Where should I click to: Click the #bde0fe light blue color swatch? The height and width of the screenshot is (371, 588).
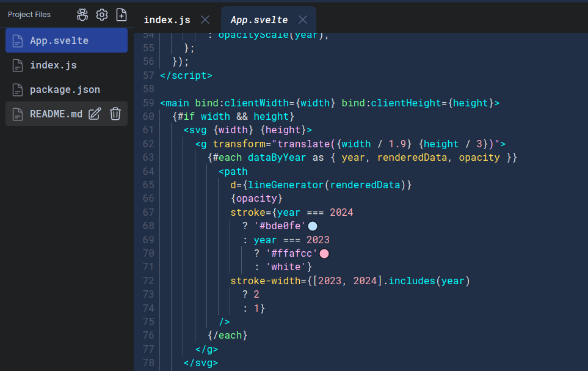pyautogui.click(x=313, y=226)
